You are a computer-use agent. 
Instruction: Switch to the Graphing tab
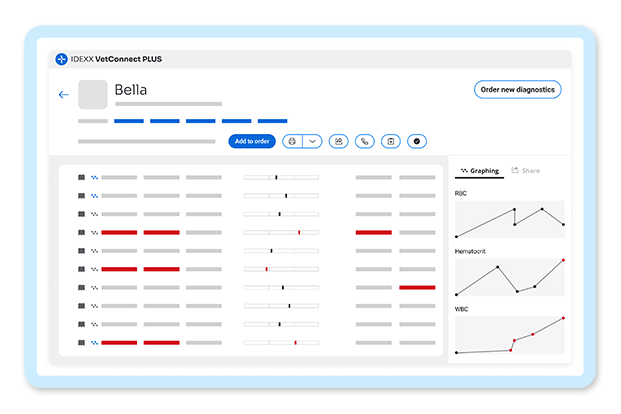pyautogui.click(x=480, y=171)
